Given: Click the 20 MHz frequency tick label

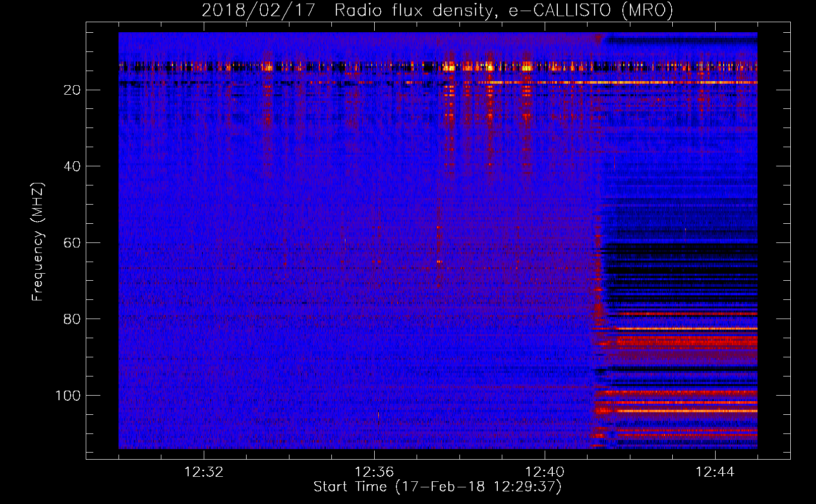Looking at the screenshot, I should (73, 90).
